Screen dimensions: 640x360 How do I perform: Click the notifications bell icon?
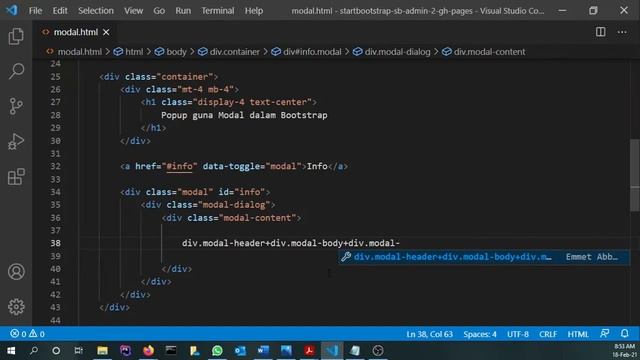[x=624, y=333]
